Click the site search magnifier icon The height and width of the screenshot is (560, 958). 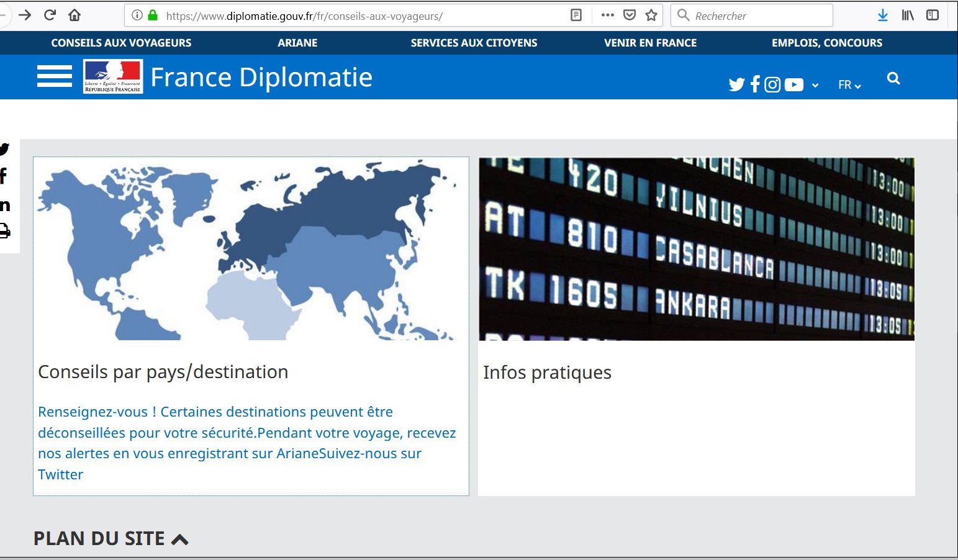pos(893,78)
